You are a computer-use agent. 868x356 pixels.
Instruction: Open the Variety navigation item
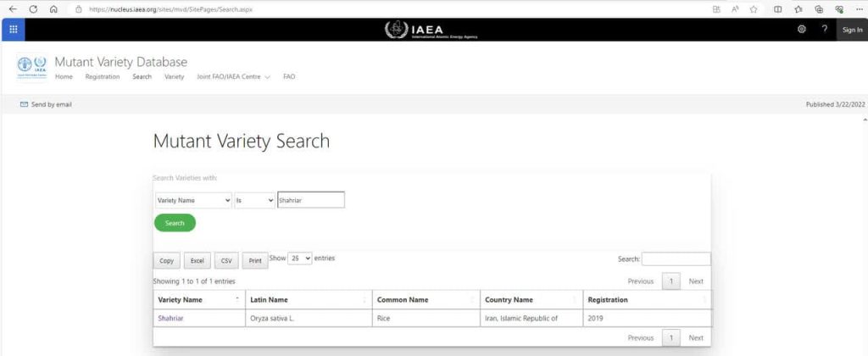click(x=174, y=77)
